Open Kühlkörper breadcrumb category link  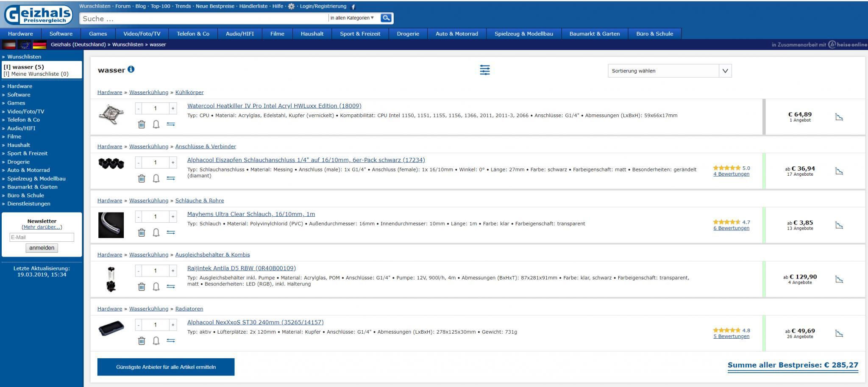click(189, 92)
